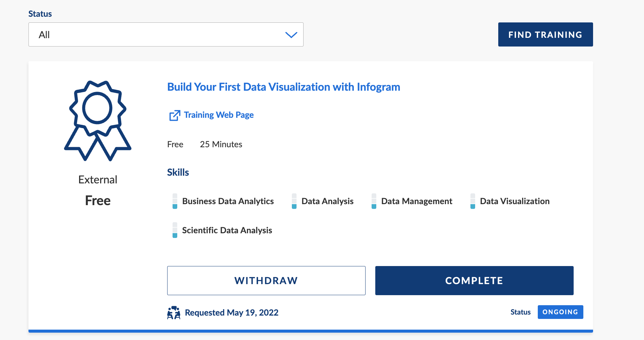
Task: Click the bold Free price under External
Action: [x=98, y=200]
